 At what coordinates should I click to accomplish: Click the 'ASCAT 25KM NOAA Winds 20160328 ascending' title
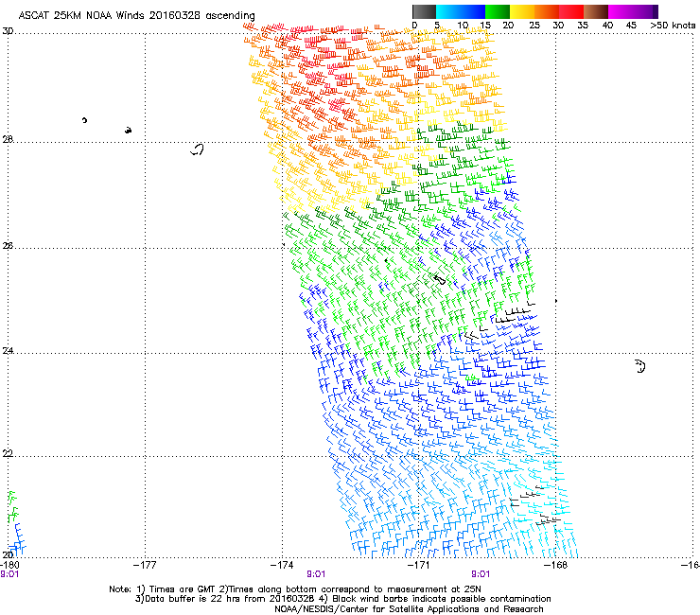point(136,15)
